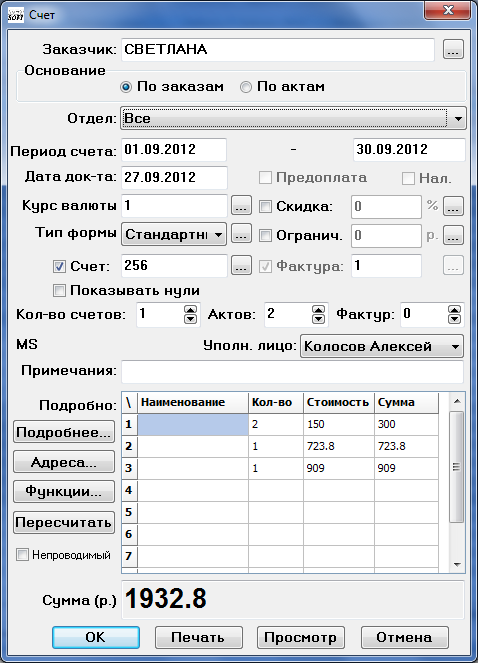The height and width of the screenshot is (663, 478).
Task: Click the table scrollbar up arrow
Action: coord(457,401)
